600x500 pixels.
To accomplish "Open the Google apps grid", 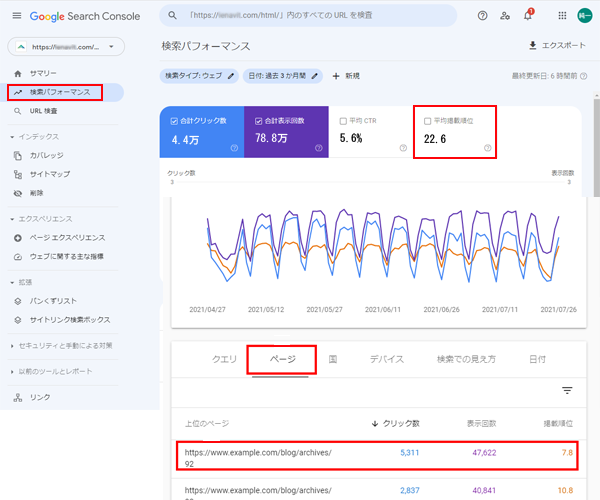I will click(x=562, y=16).
